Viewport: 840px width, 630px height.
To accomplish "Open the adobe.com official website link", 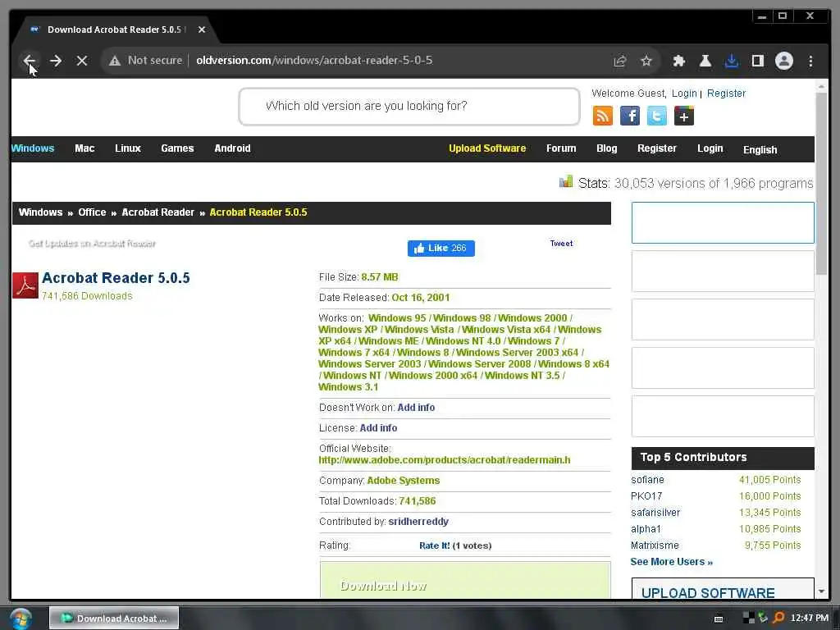I will coord(444,460).
